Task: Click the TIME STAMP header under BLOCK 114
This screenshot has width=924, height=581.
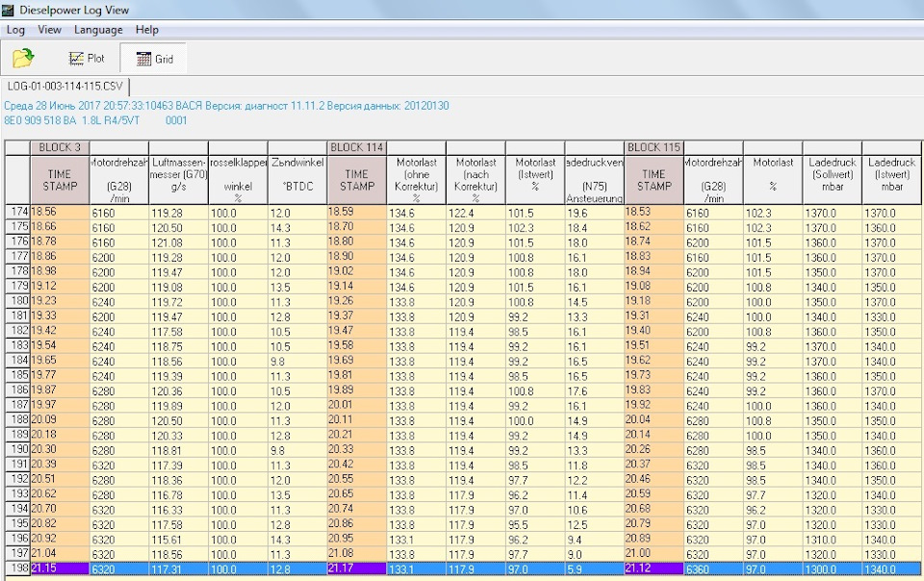Action: coord(357,179)
